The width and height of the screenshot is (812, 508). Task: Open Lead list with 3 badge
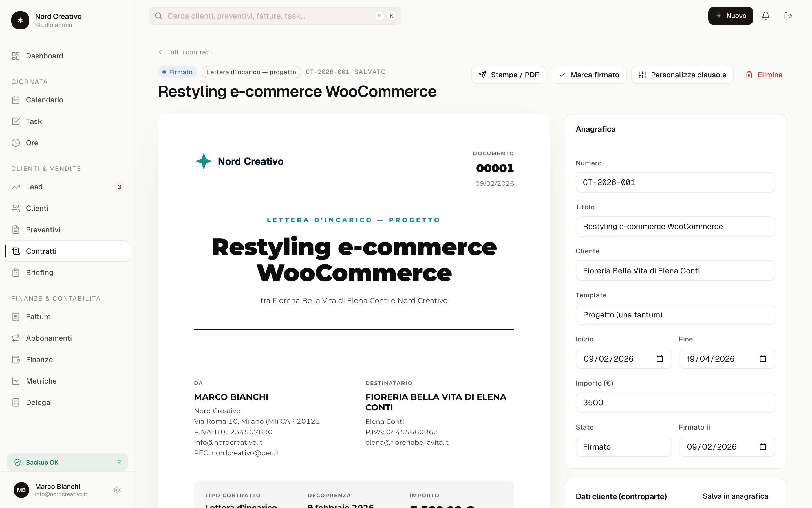pos(67,187)
